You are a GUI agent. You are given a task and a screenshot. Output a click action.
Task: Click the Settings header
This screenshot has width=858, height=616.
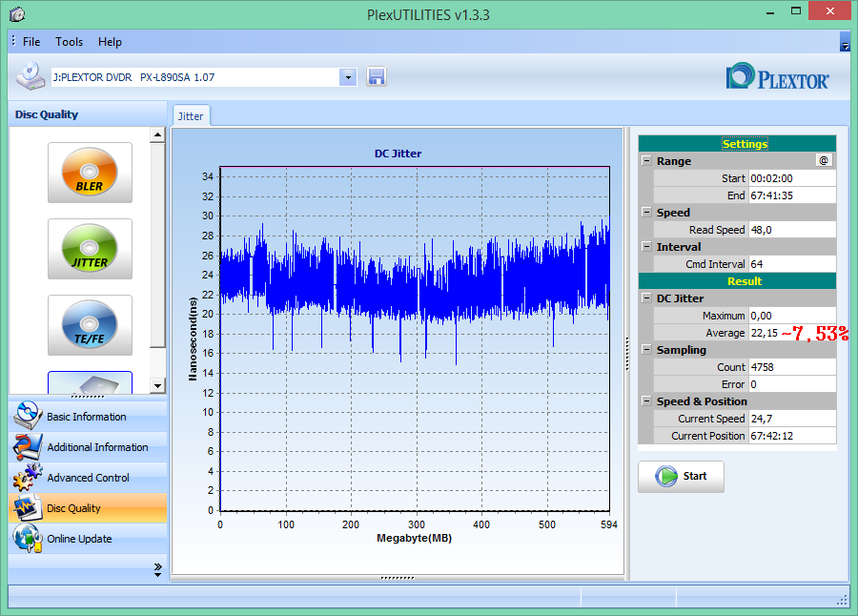point(737,143)
